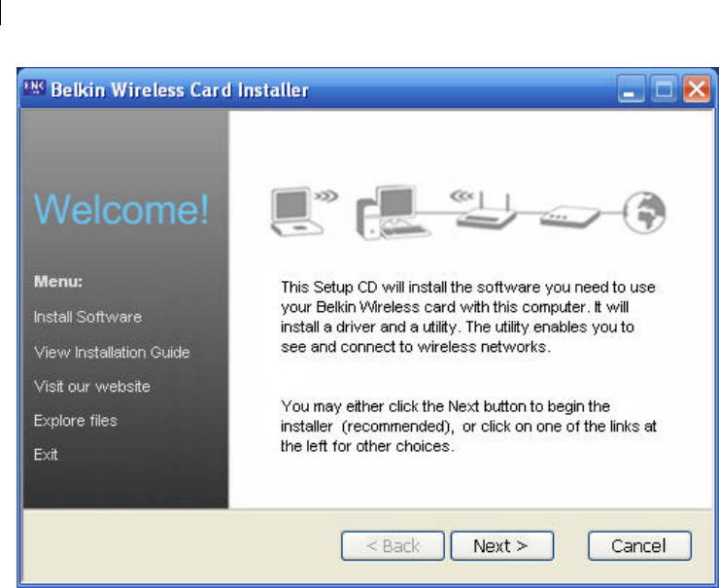The image size is (719, 588).
Task: Select Install Software from the menu
Action: tap(87, 317)
